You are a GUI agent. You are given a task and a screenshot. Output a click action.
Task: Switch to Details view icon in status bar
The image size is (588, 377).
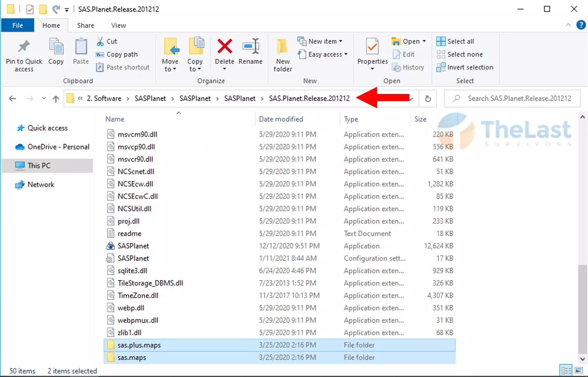point(566,371)
